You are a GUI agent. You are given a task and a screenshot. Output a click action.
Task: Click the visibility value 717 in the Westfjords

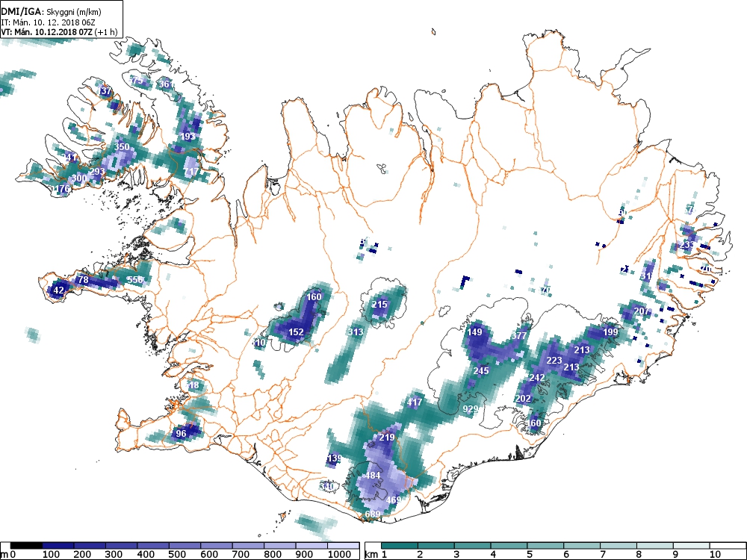pos(191,171)
